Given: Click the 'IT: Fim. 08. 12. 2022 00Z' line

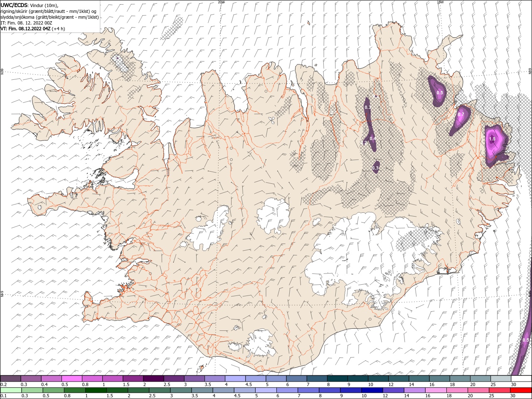Looking at the screenshot, I should coord(26,23).
